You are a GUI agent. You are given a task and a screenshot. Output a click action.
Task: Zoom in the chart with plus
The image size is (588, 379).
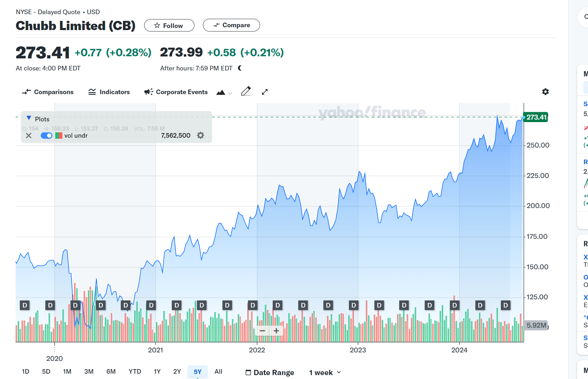[x=276, y=331]
